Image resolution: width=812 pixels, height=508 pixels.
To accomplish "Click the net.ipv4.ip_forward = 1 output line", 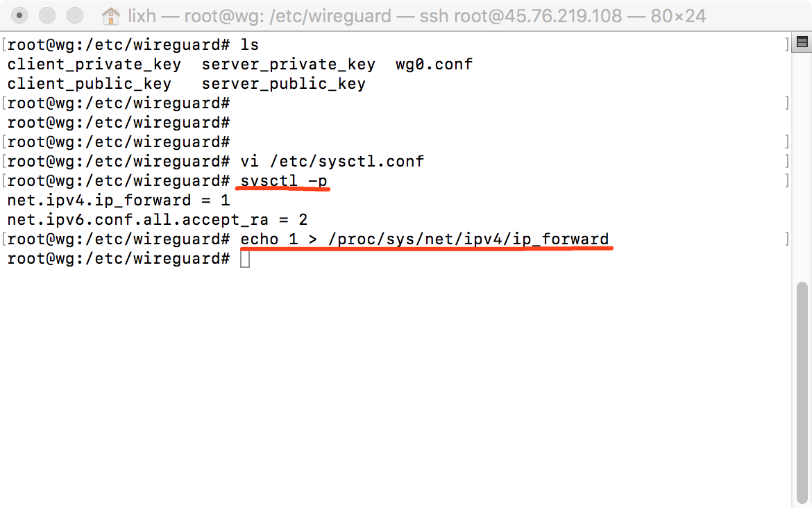I will click(119, 201).
